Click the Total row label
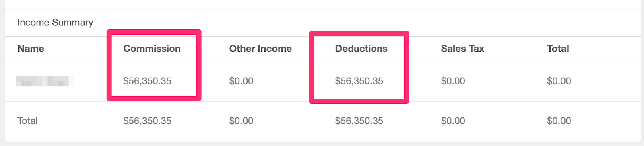The width and height of the screenshot is (644, 146). 27,121
